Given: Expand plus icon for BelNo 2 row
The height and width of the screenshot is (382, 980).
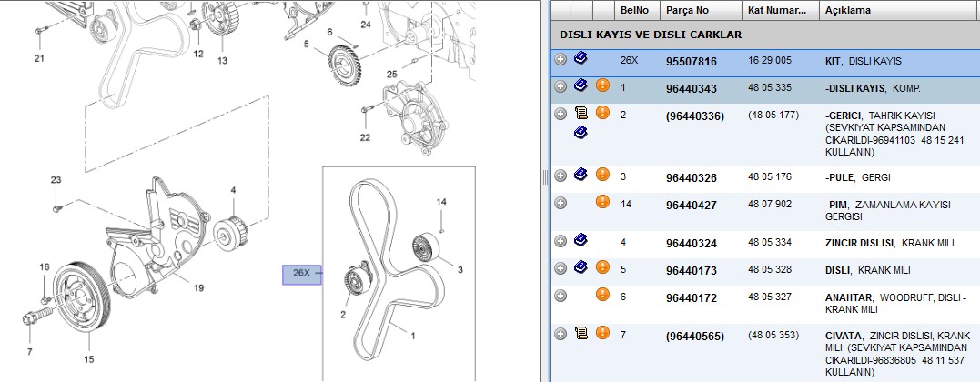Looking at the screenshot, I should (561, 114).
